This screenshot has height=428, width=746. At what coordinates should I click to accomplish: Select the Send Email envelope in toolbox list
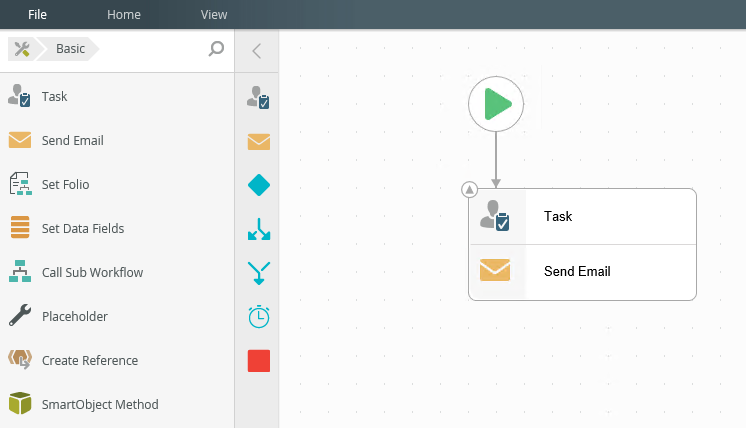(x=20, y=140)
